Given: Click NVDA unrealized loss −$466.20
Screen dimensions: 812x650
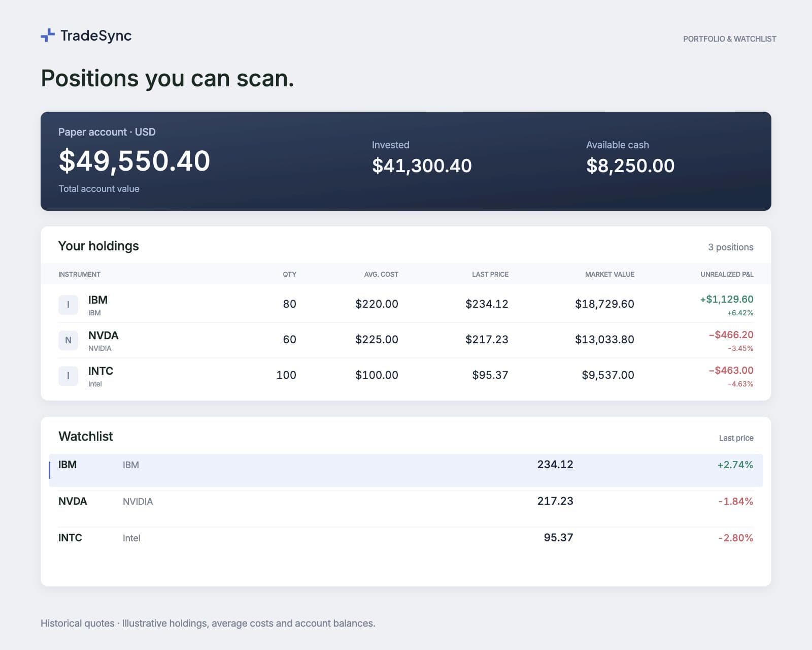Looking at the screenshot, I should point(731,335).
